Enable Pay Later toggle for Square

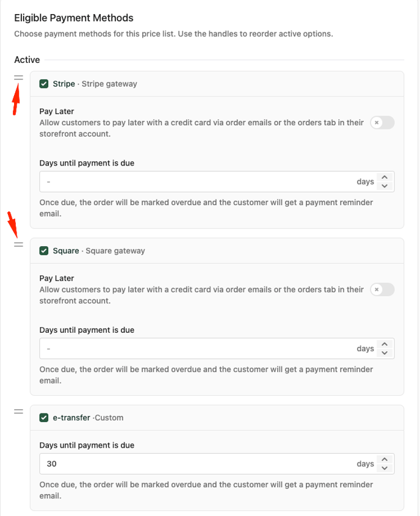382,289
